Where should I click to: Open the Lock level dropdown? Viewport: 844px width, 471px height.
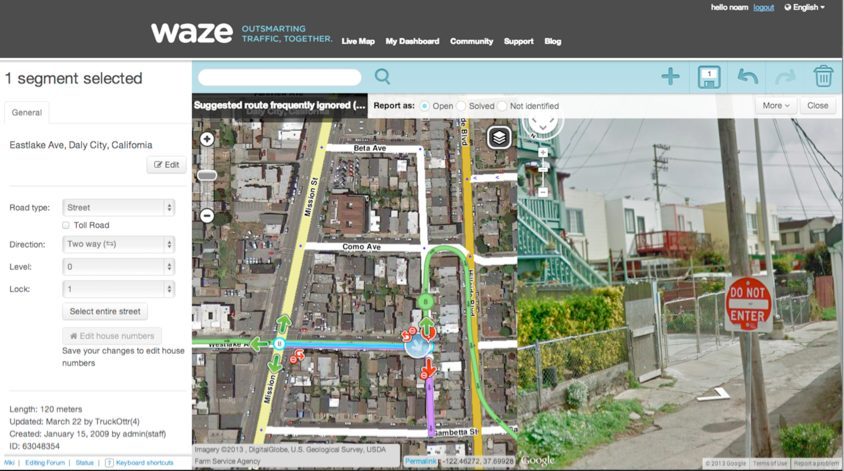[x=118, y=289]
